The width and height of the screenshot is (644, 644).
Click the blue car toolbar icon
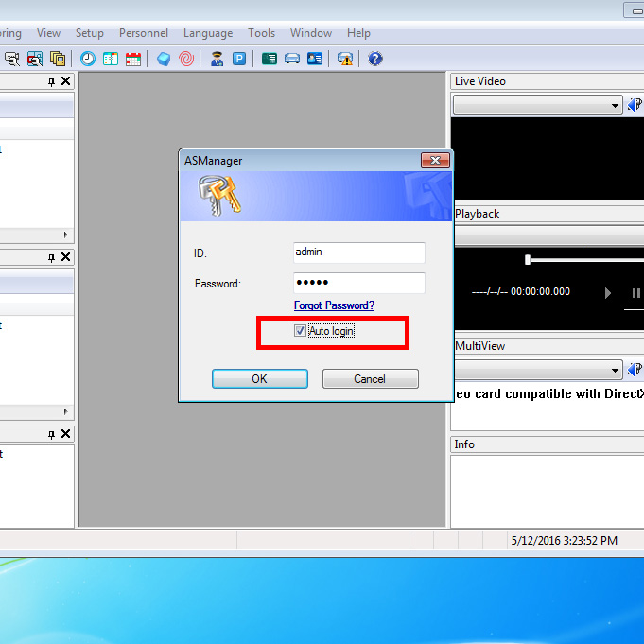point(292,59)
